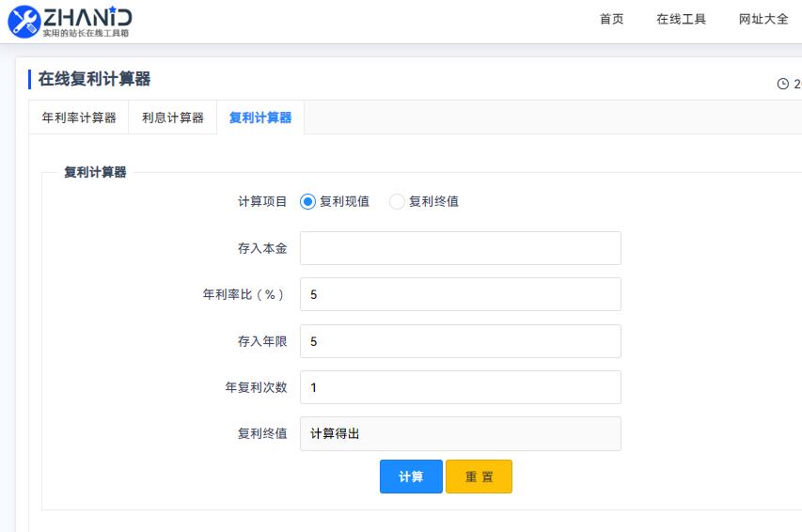Click the 实用的站长在线工具箱 tagline
The width and height of the screenshot is (802, 532).
pos(86,33)
